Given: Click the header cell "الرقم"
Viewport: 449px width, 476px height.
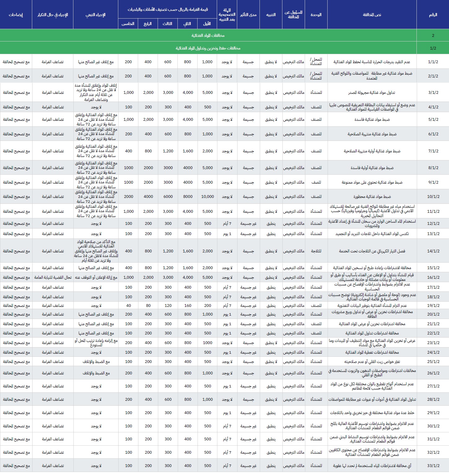Looking at the screenshot, I should pyautogui.click(x=433, y=15).
